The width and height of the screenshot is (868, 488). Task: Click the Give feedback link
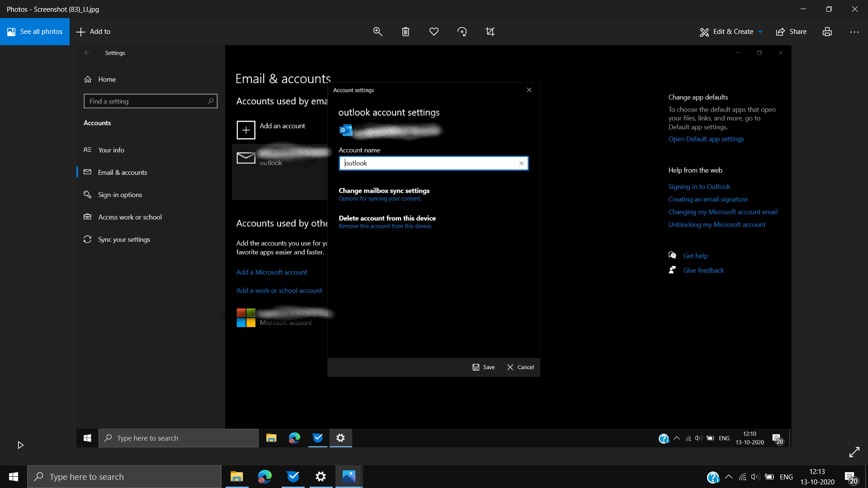(x=703, y=270)
